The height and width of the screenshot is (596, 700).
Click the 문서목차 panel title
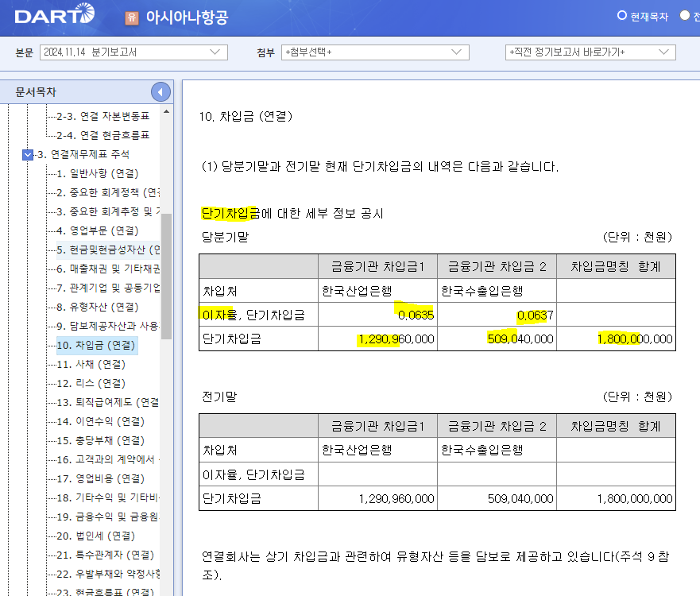(36, 92)
